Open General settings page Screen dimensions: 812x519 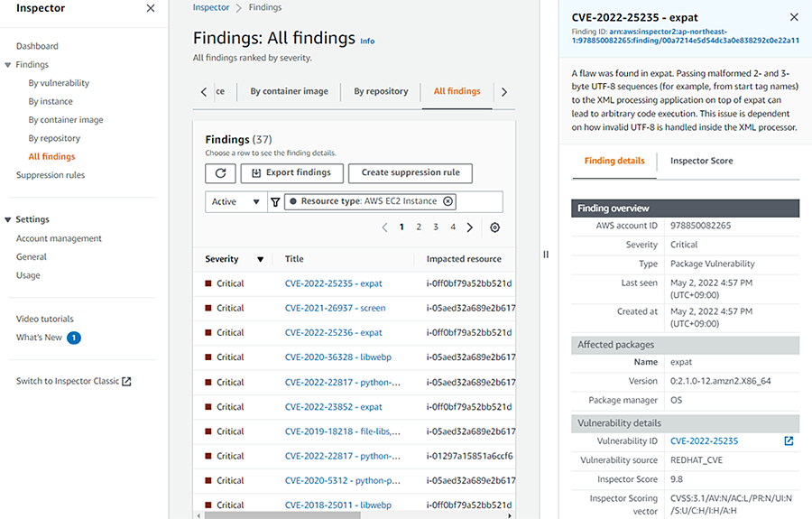click(x=32, y=257)
